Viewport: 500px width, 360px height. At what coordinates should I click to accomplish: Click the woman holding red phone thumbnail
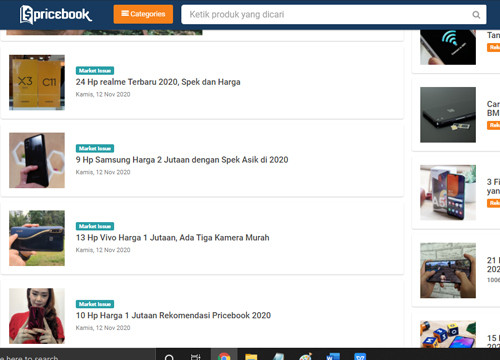click(37, 316)
